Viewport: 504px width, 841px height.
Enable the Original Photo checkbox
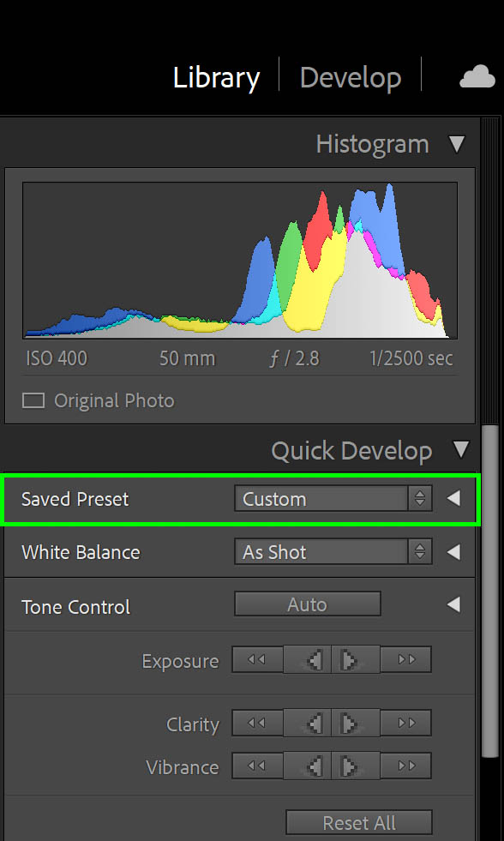pos(33,400)
